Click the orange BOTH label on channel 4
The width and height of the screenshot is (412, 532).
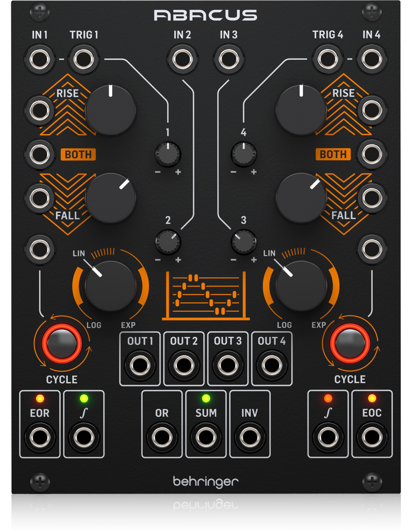click(x=333, y=155)
